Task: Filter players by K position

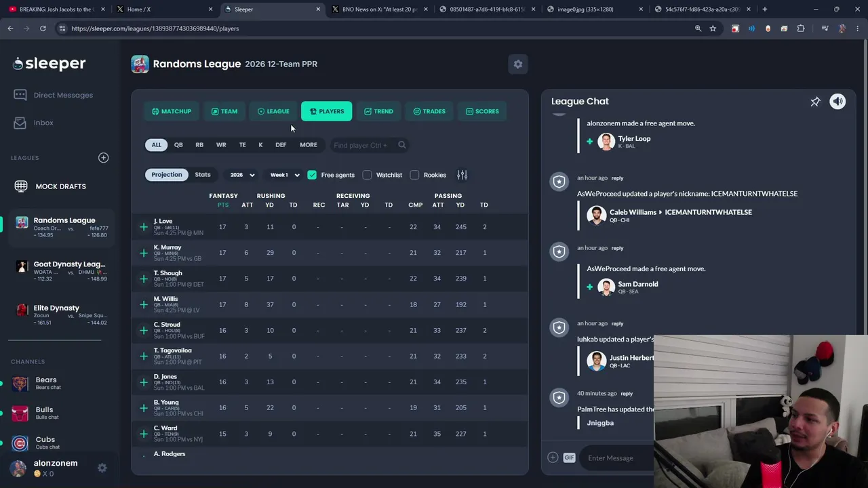Action: pos(260,145)
